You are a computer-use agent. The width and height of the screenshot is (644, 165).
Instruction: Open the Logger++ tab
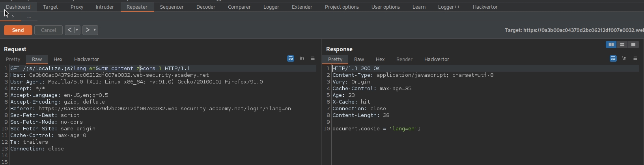point(449,7)
